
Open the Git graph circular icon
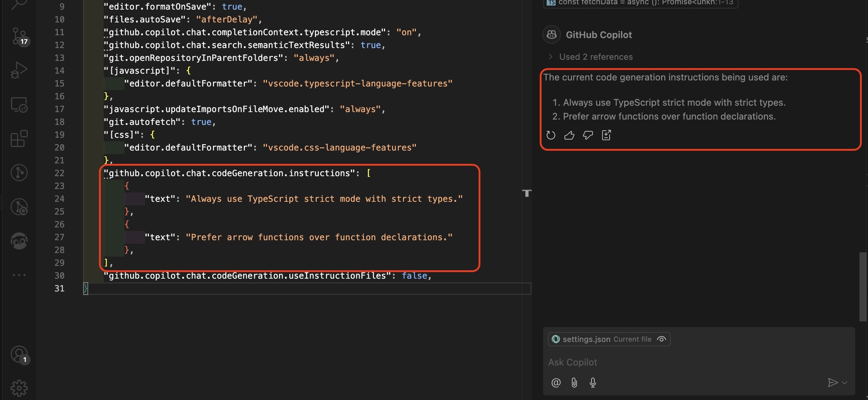pyautogui.click(x=19, y=173)
